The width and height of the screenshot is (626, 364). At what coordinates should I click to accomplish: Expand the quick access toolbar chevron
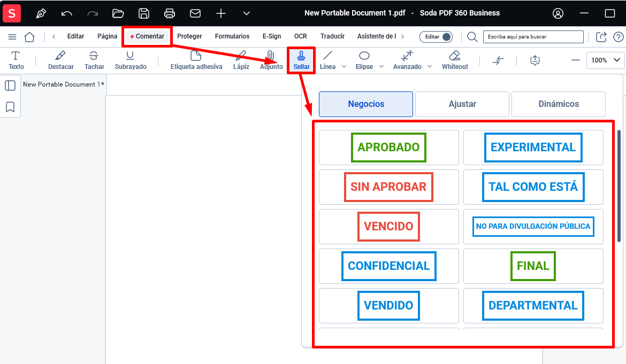[x=247, y=13]
